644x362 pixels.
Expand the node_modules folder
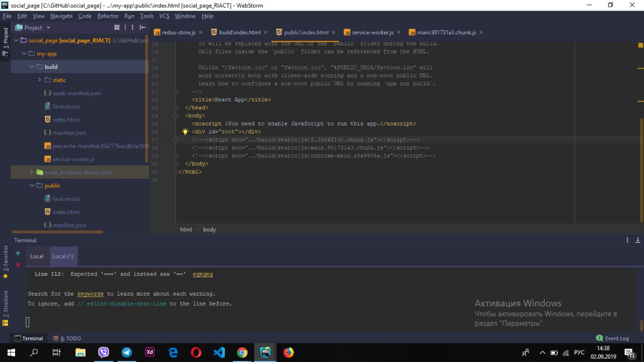pyautogui.click(x=32, y=172)
